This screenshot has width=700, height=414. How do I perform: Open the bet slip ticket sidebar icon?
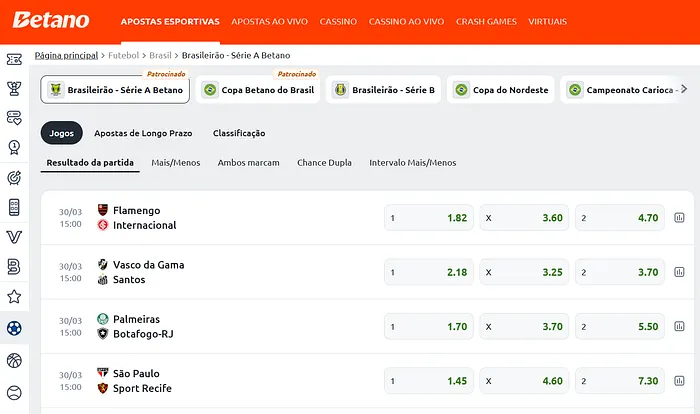14,59
